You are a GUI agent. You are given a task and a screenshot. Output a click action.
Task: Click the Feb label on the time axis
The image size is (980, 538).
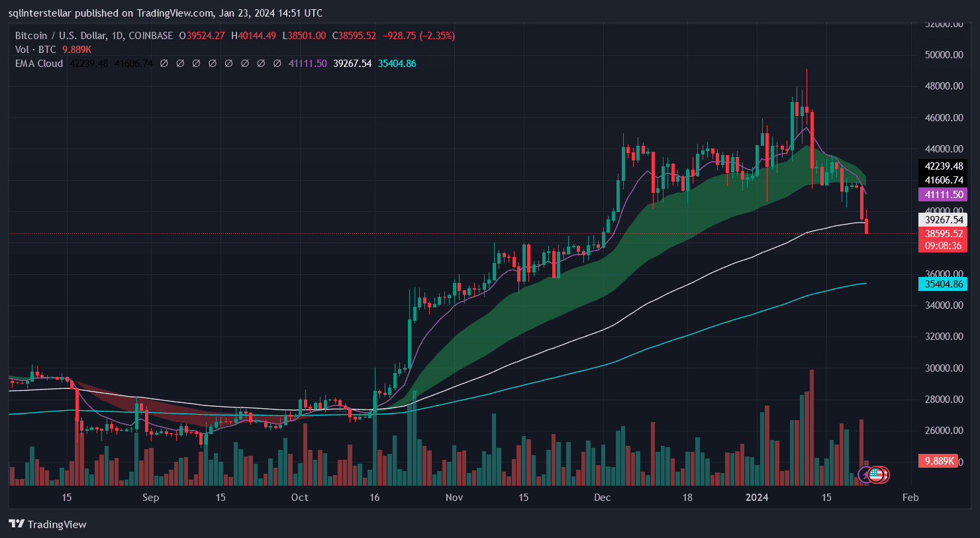[910, 497]
